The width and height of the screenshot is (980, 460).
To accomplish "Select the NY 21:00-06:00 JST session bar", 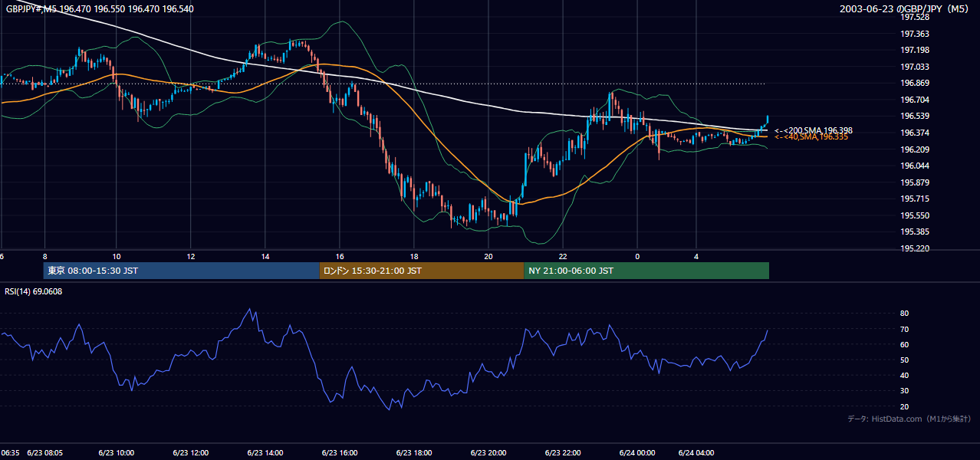I will pos(646,271).
